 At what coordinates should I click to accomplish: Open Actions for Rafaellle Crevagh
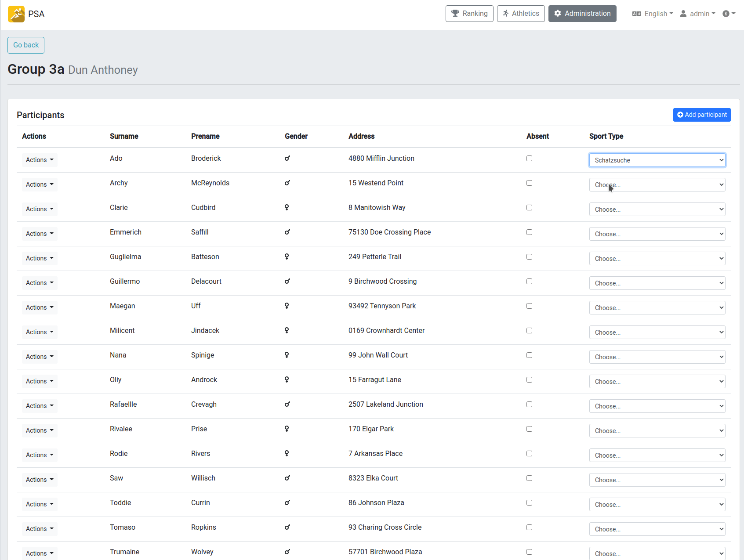click(40, 406)
